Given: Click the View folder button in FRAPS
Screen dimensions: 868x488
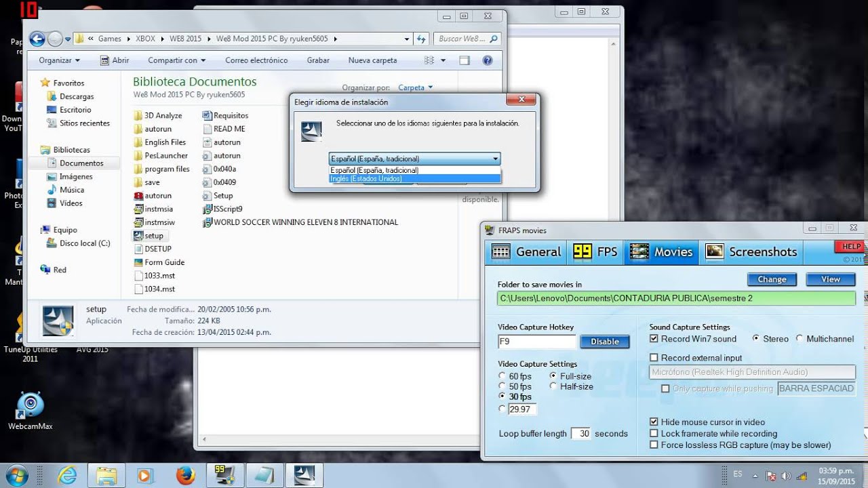Looking at the screenshot, I should pyautogui.click(x=831, y=279).
